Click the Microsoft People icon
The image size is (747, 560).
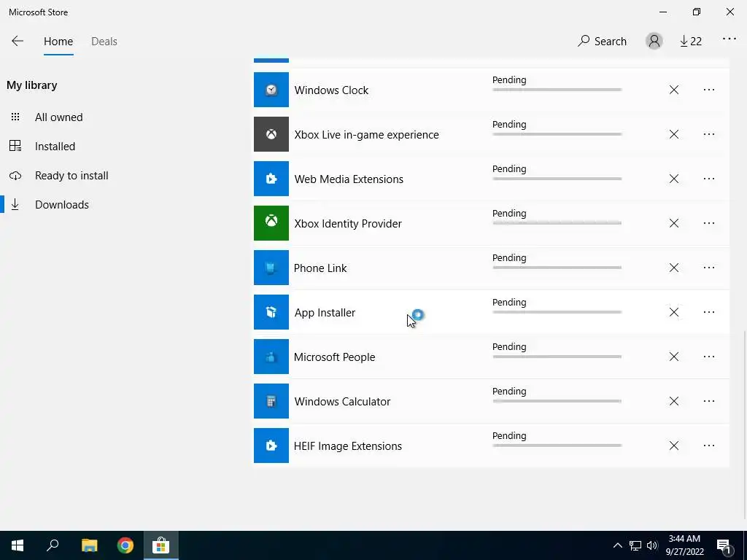271,356
